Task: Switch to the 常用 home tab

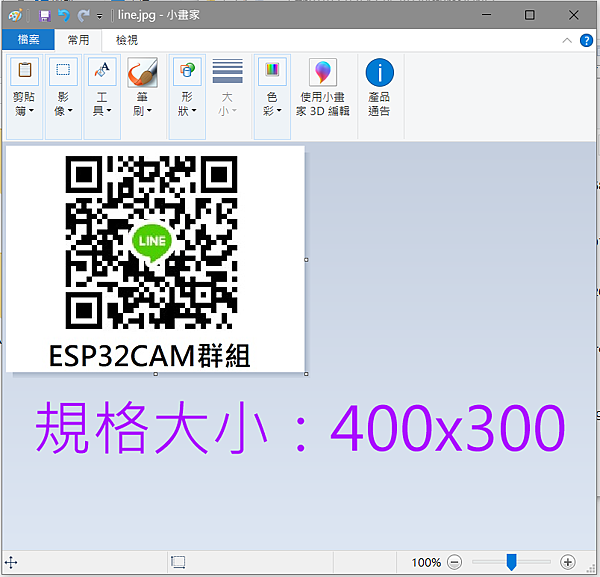Action: click(x=78, y=40)
